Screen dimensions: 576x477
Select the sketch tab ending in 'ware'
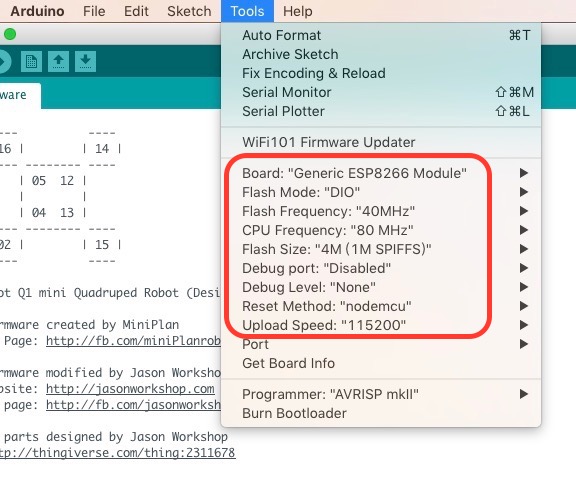point(20,96)
